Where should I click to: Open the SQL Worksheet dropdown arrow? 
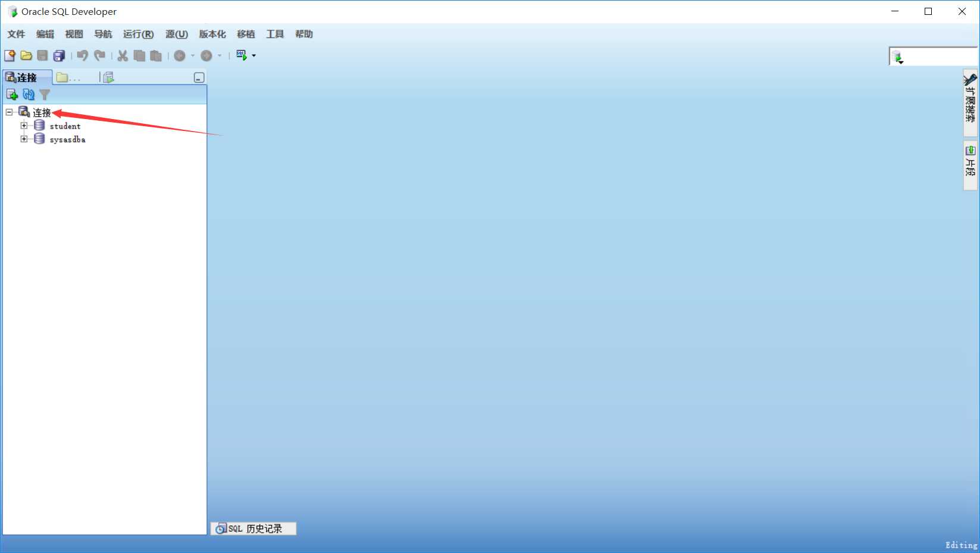tap(254, 55)
